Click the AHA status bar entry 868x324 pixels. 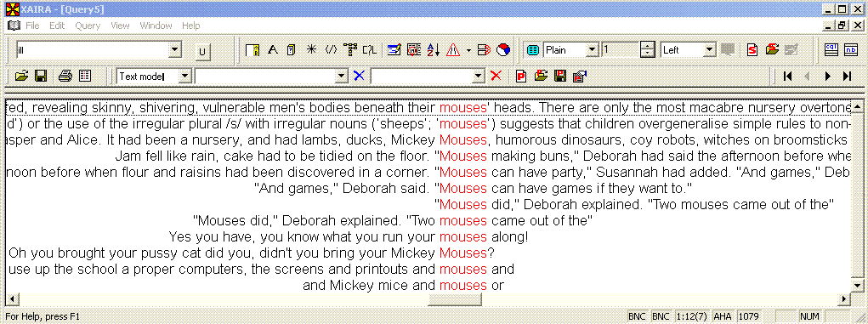723,316
